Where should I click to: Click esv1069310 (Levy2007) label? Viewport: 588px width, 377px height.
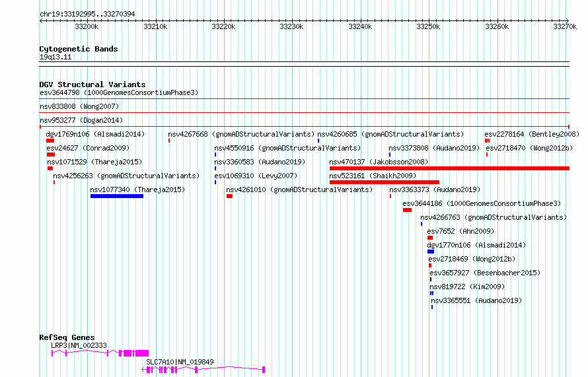coord(256,176)
